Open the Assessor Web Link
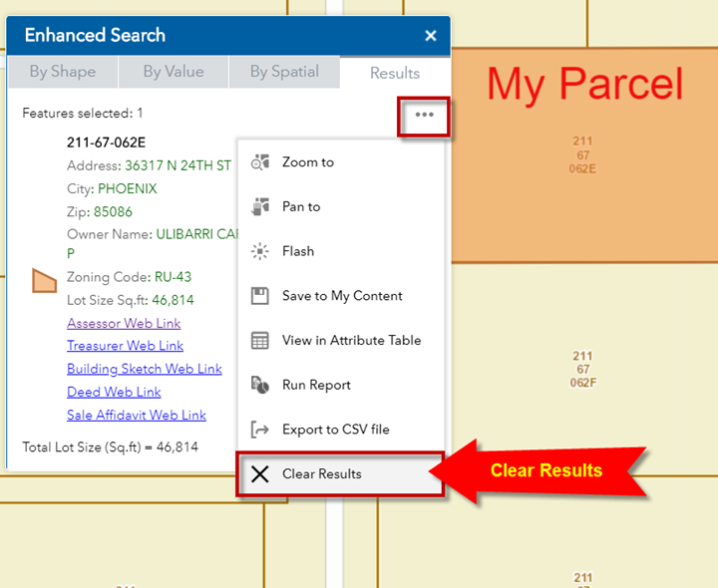This screenshot has height=588, width=718. click(124, 323)
